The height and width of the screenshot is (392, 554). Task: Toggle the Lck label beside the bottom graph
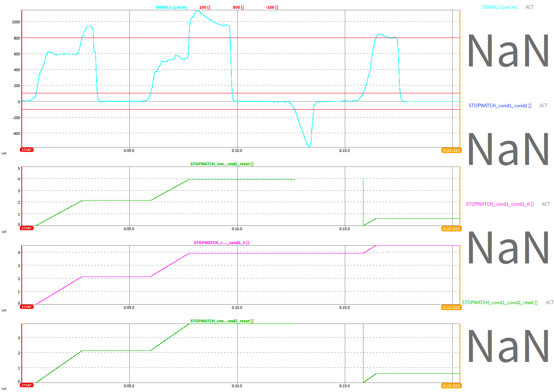point(4,388)
